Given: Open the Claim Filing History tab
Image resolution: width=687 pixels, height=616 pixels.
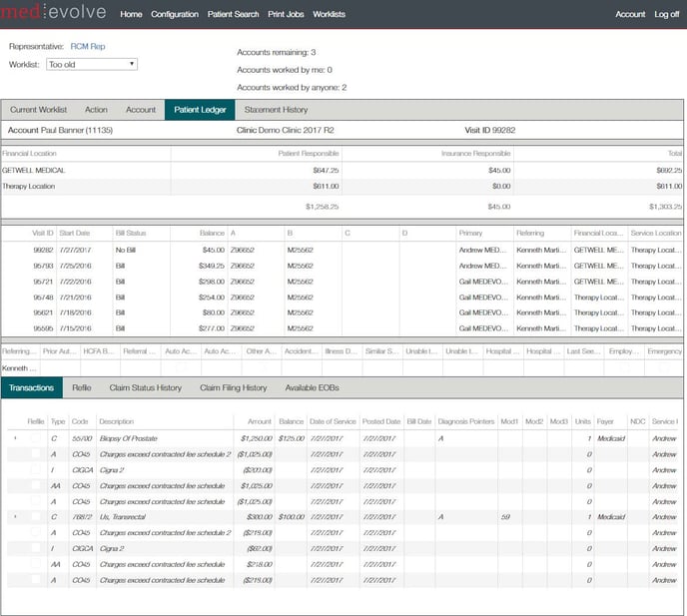Looking at the screenshot, I should point(233,387).
